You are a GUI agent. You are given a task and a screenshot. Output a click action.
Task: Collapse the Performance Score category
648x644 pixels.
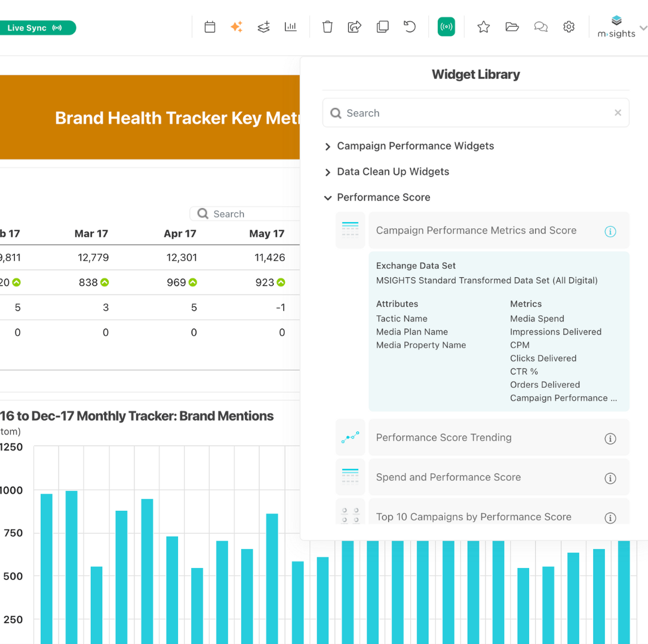(x=328, y=198)
